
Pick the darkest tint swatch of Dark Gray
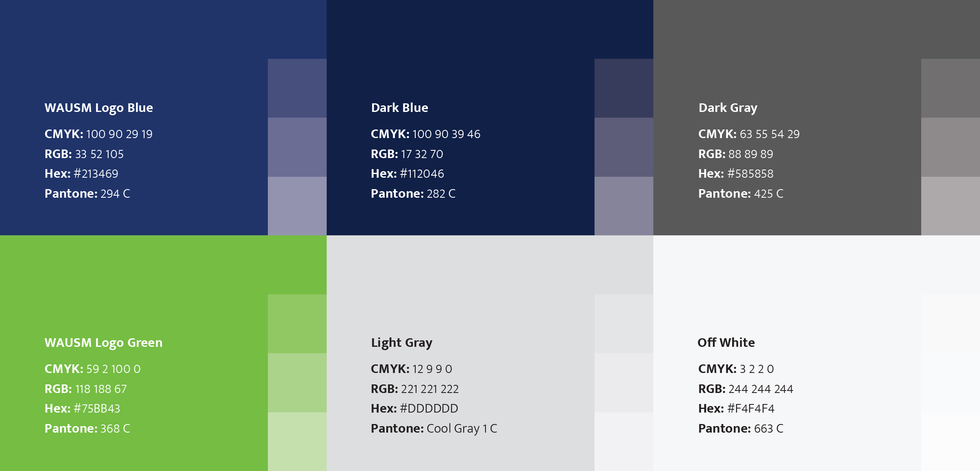tap(951, 88)
